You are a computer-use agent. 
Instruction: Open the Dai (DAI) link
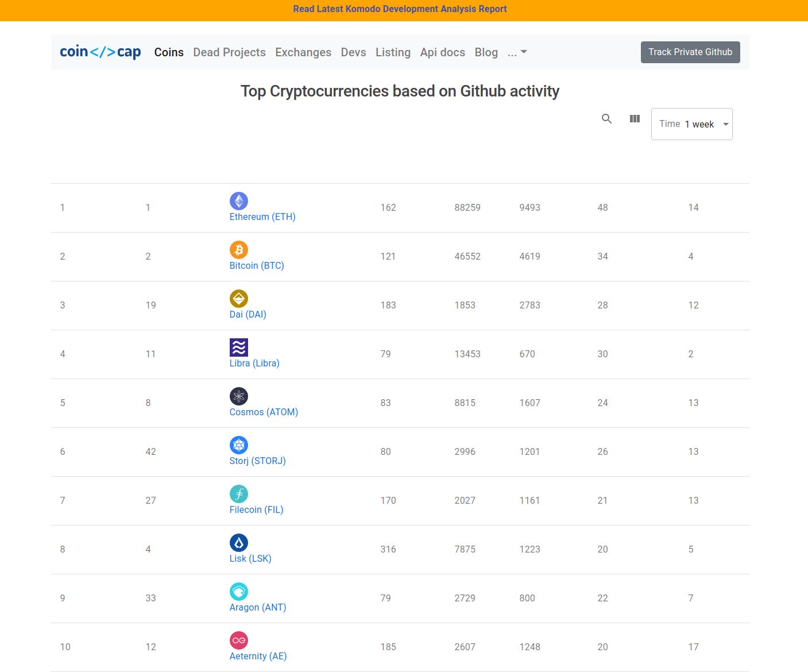point(248,315)
